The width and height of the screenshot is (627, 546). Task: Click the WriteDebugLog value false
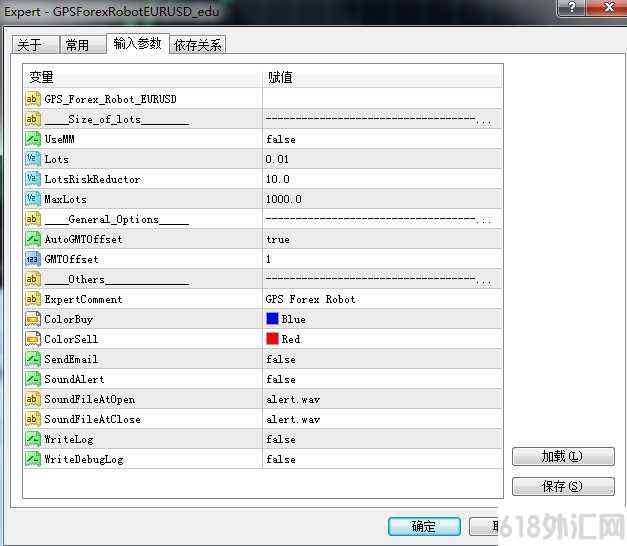281,459
